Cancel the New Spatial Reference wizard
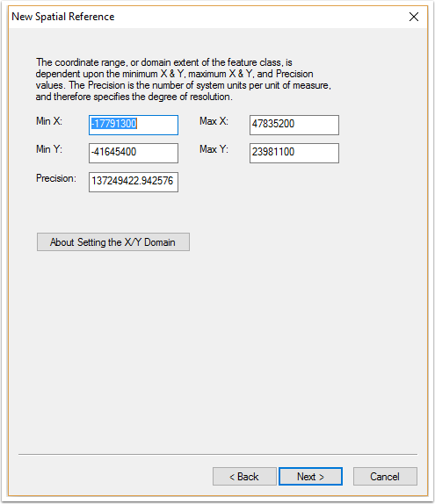 pyautogui.click(x=385, y=477)
